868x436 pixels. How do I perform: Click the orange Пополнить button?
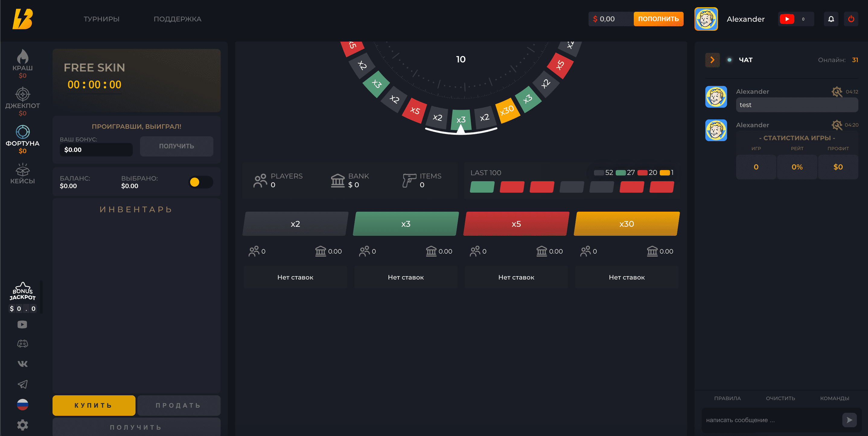[658, 19]
